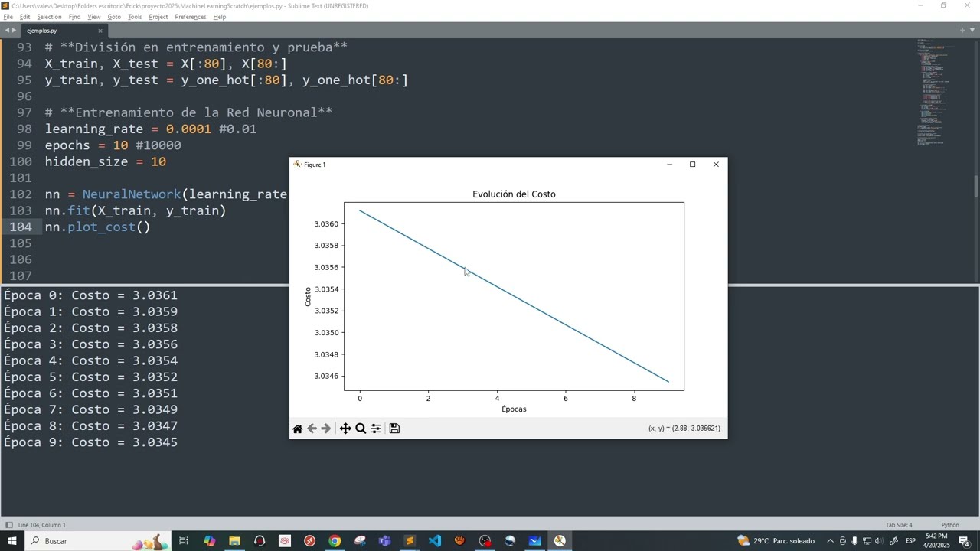Open the clock showing 5:42 PM
Screen dimensions: 980x551
[936, 541]
